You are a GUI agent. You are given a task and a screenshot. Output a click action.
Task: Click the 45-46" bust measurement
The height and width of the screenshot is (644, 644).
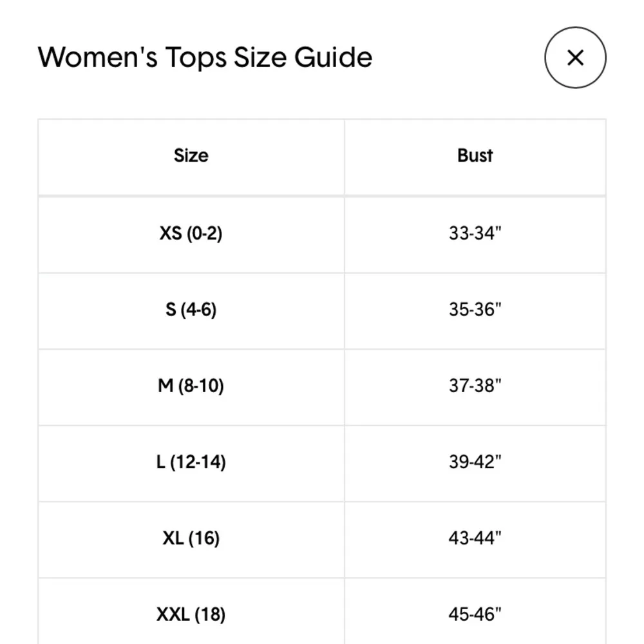pos(475,614)
